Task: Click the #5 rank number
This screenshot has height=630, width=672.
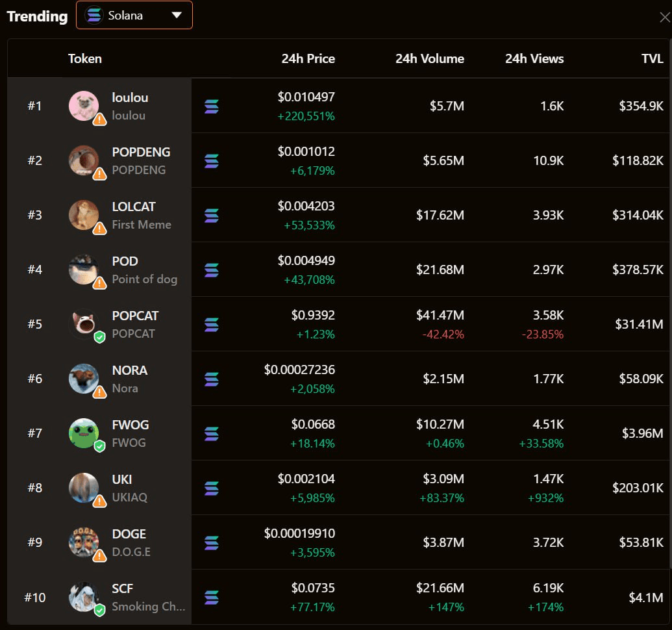Action: (34, 324)
